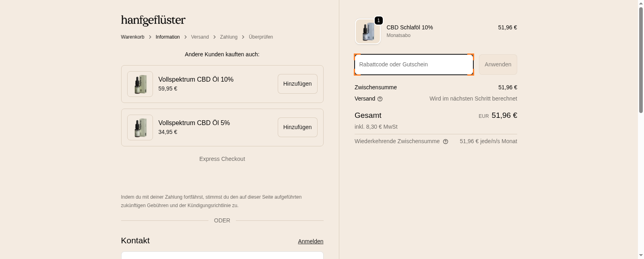
Task: Jump to the Versand breadcrumb step
Action: (200, 37)
